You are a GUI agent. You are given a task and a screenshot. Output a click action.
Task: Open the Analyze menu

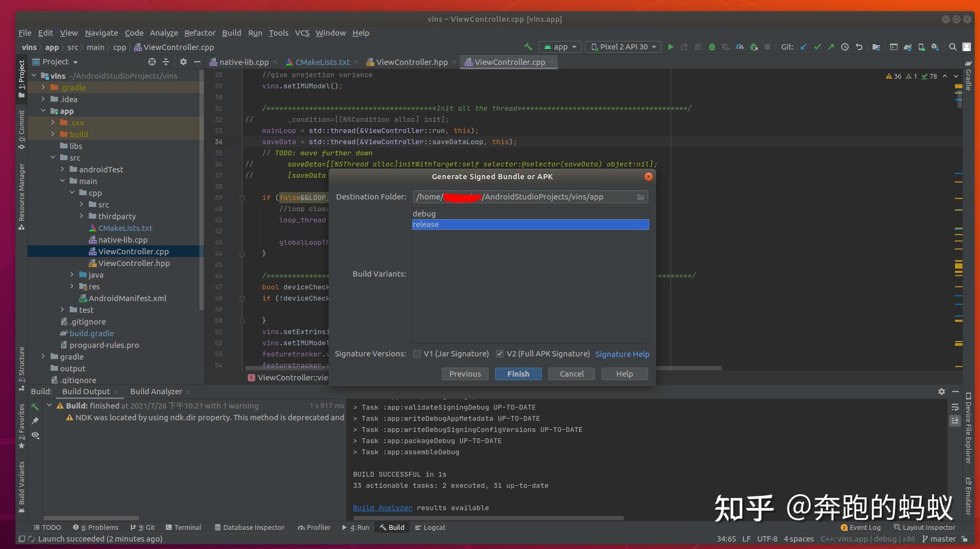[x=164, y=33]
